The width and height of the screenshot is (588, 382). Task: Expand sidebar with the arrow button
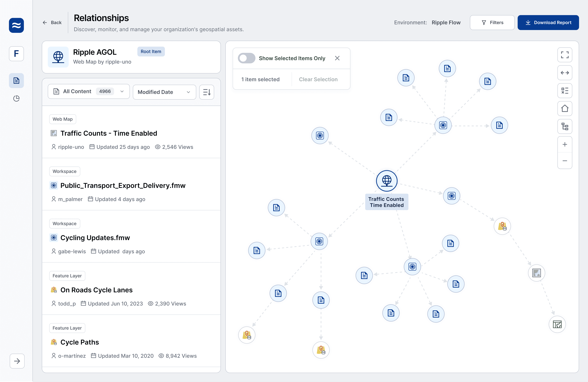coord(17,361)
